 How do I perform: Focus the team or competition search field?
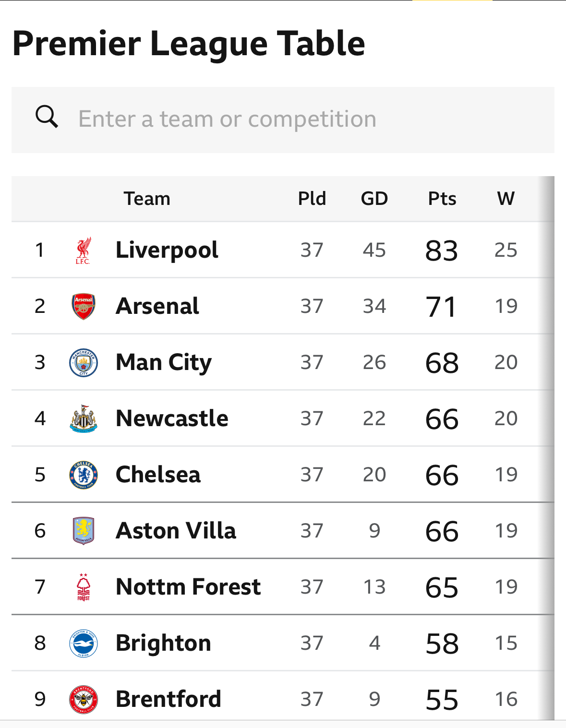[x=283, y=120]
